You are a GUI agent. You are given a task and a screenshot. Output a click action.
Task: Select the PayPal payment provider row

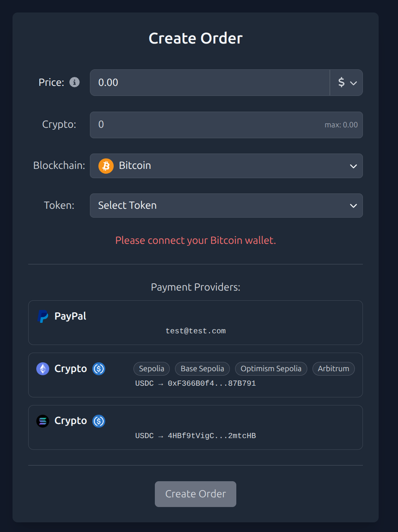tap(195, 322)
